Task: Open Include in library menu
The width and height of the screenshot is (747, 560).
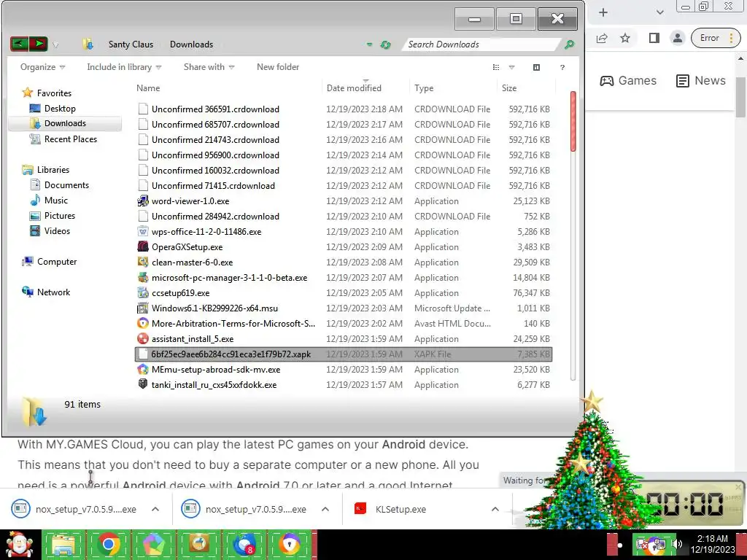Action: click(124, 67)
